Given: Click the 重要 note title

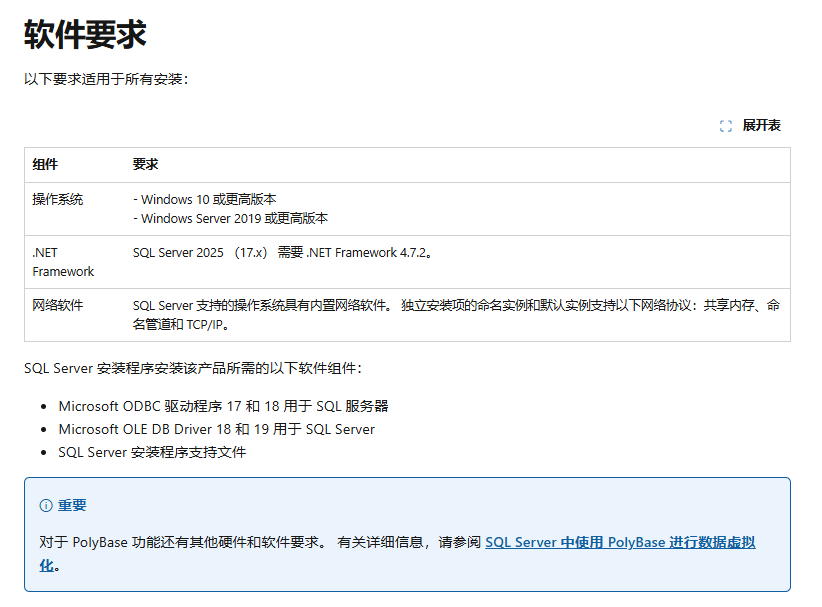Looking at the screenshot, I should 72,505.
